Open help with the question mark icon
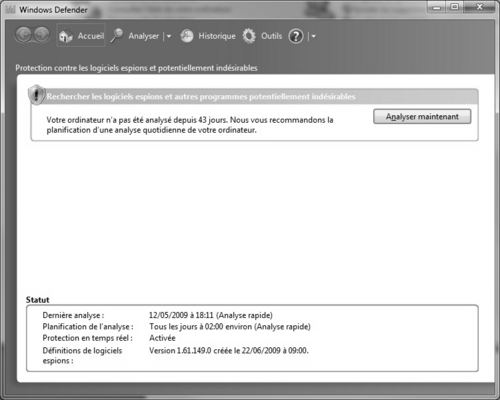The width and height of the screenshot is (500, 400). 296,36
